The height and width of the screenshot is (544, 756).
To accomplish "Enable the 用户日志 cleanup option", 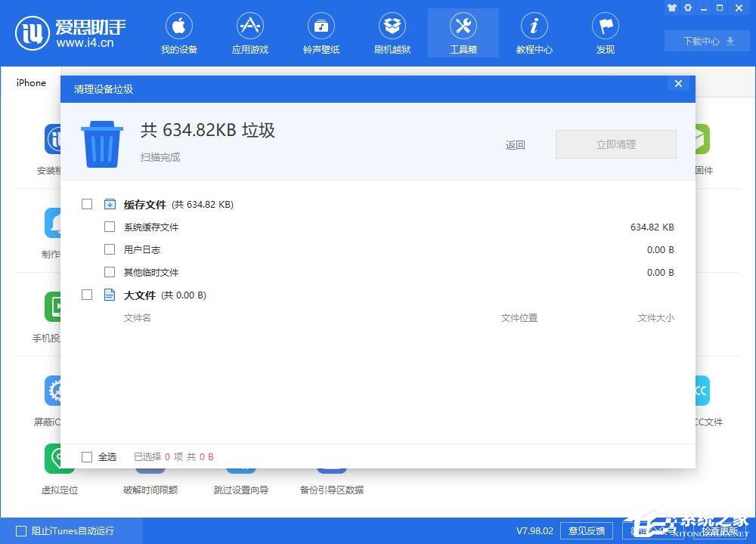I will pos(110,249).
